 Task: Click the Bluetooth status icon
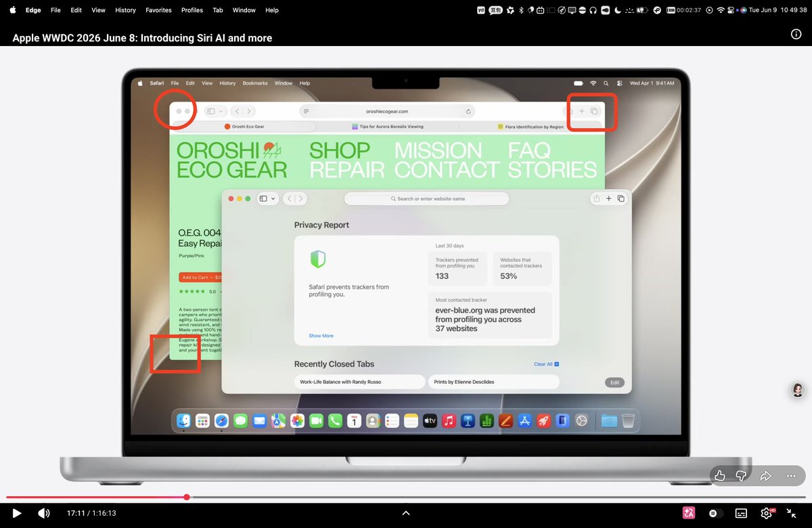coord(521,10)
